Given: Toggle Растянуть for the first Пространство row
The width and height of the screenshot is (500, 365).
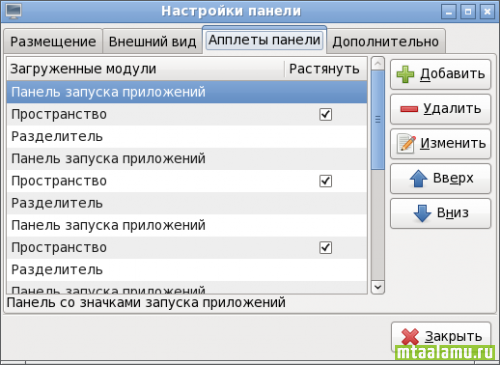Looking at the screenshot, I should (x=325, y=114).
